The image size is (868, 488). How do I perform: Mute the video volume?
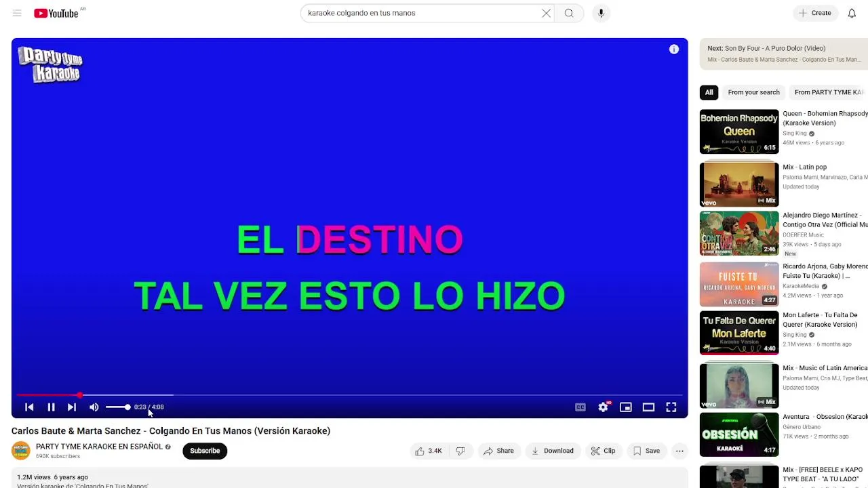tap(94, 407)
